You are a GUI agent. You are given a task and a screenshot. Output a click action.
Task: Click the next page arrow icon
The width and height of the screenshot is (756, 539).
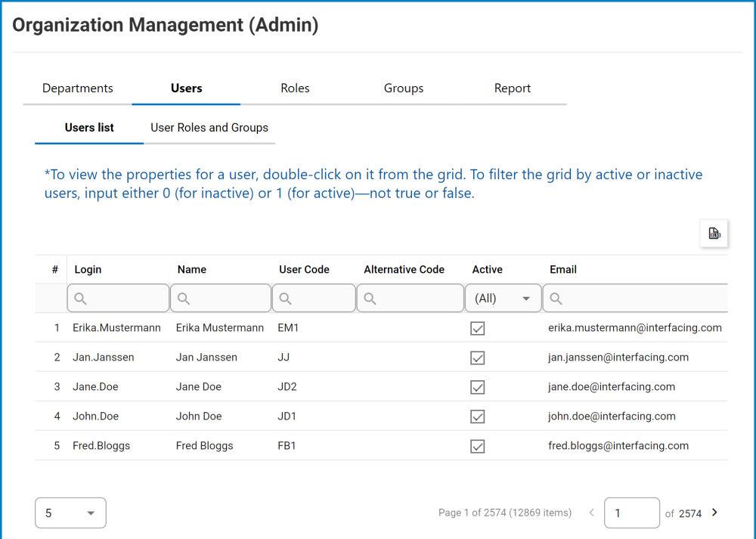(715, 513)
